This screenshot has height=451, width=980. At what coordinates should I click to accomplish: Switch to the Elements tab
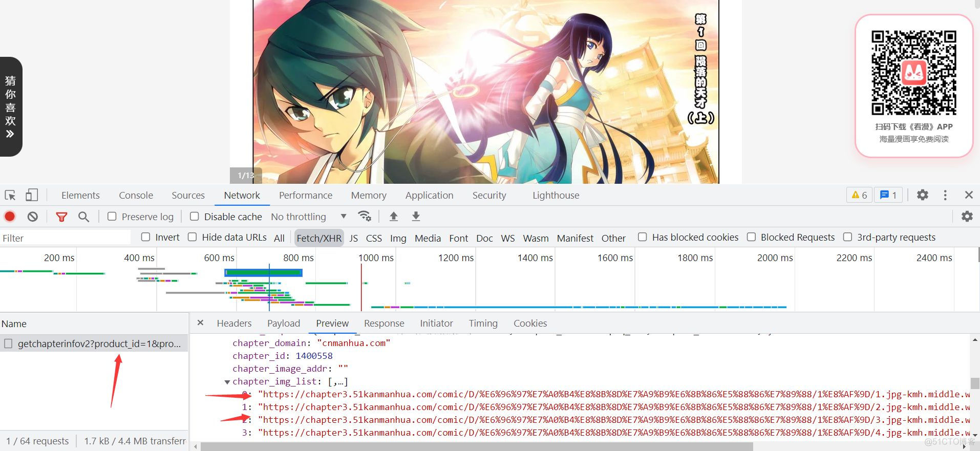pyautogui.click(x=80, y=195)
